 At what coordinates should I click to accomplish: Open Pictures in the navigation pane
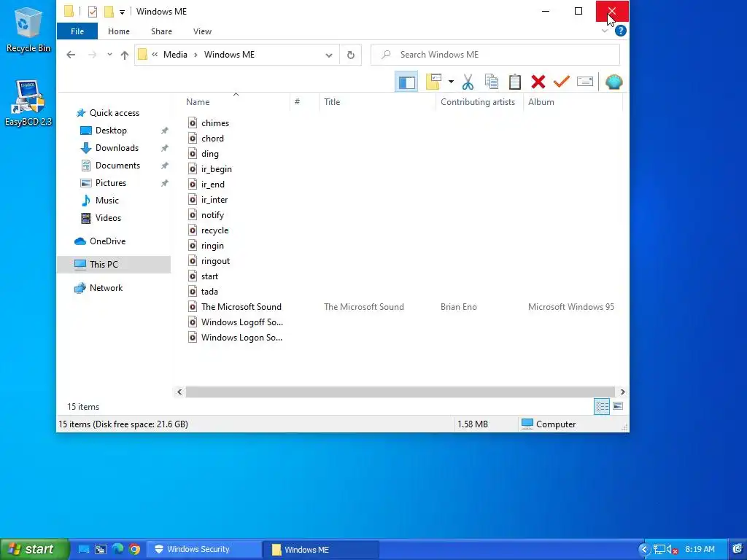pos(111,183)
